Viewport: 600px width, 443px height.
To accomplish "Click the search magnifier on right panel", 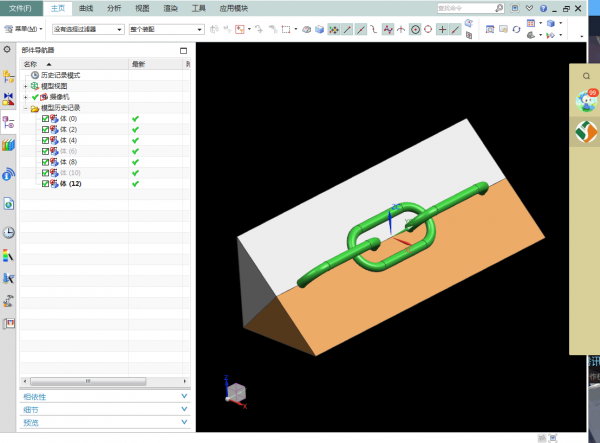I will (x=586, y=76).
